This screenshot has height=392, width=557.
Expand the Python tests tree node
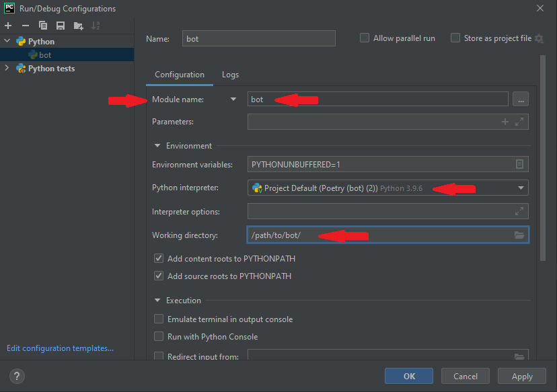(7, 69)
